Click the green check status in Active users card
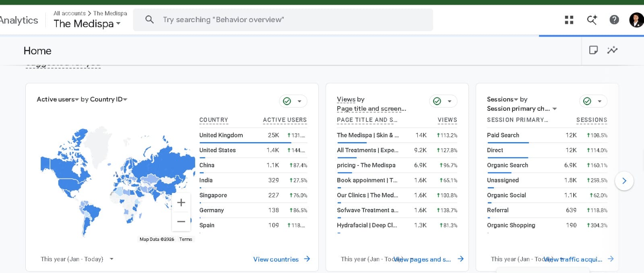Image resolution: width=644 pixels, height=273 pixels. point(287,101)
